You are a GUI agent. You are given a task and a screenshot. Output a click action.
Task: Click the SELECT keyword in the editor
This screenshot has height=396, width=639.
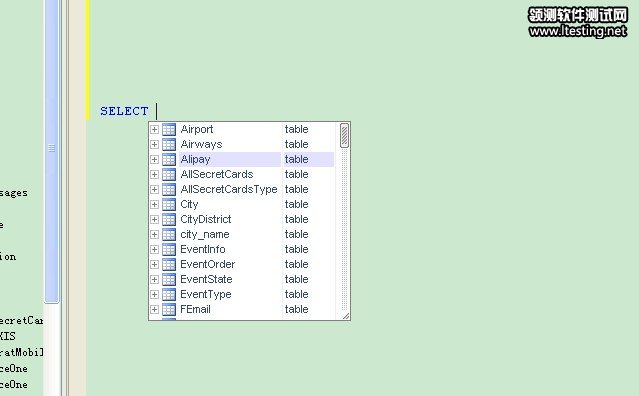tap(124, 111)
